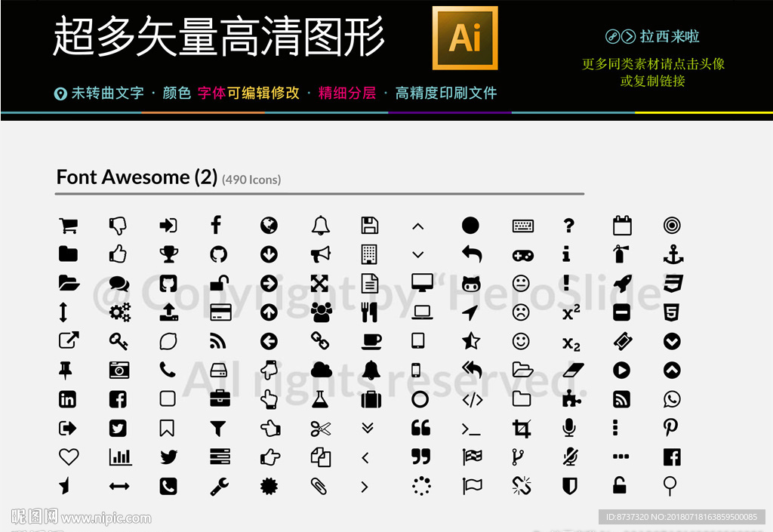
Task: Click the coffee cup icon
Action: pos(371,341)
